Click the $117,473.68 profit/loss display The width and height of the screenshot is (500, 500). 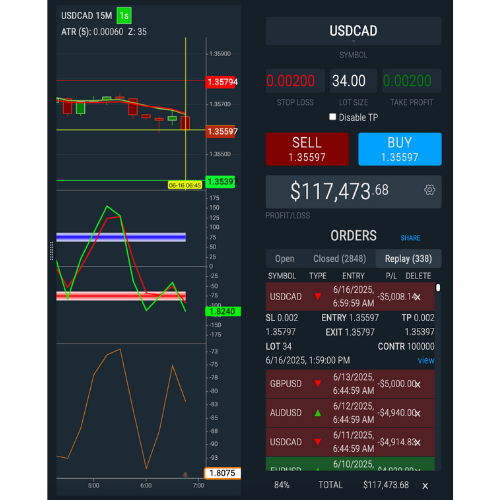click(353, 191)
